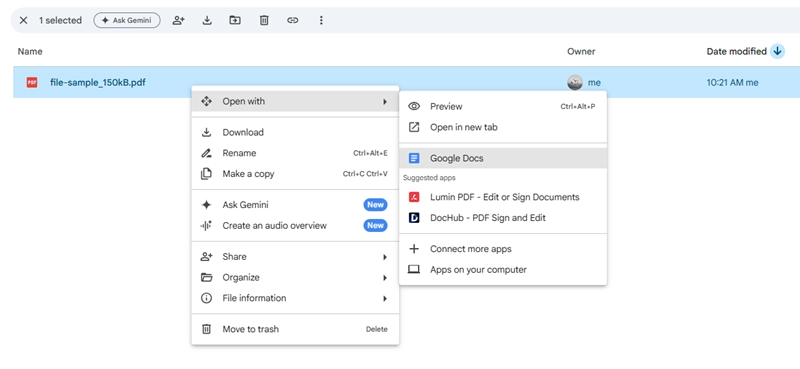The width and height of the screenshot is (800, 369).
Task: Click the eye icon beside Preview
Action: 414,107
